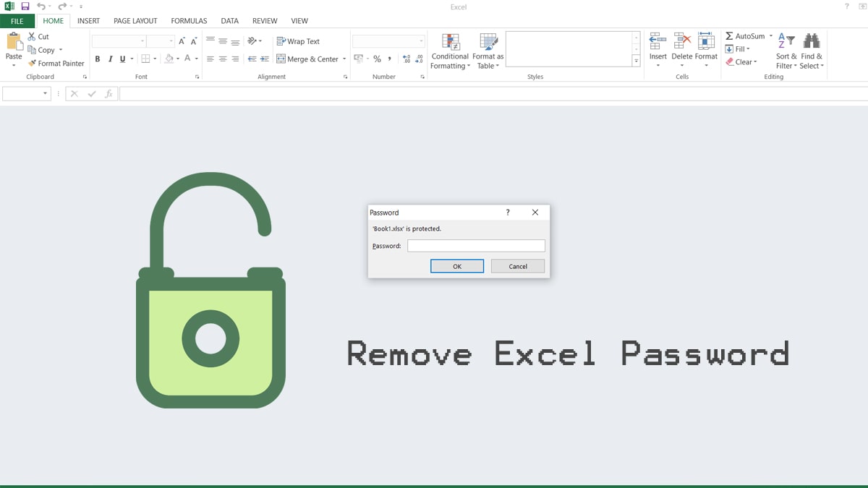Click Increase Decimal icon

coord(406,59)
